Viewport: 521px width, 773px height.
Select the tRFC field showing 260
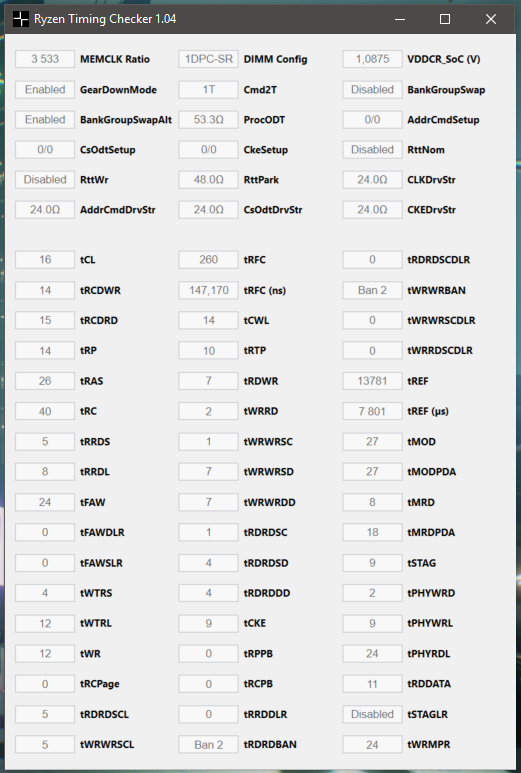point(208,260)
